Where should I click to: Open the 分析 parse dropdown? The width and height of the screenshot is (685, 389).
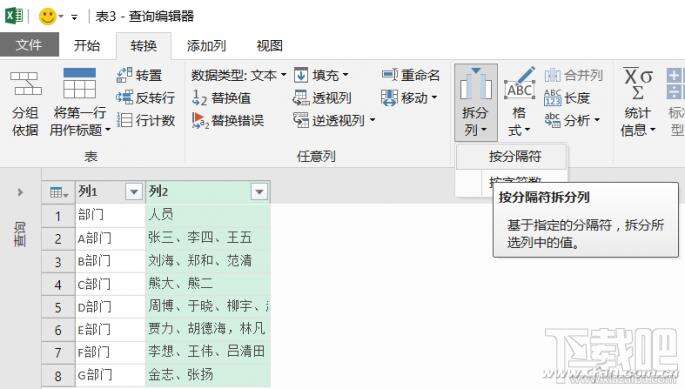click(573, 120)
